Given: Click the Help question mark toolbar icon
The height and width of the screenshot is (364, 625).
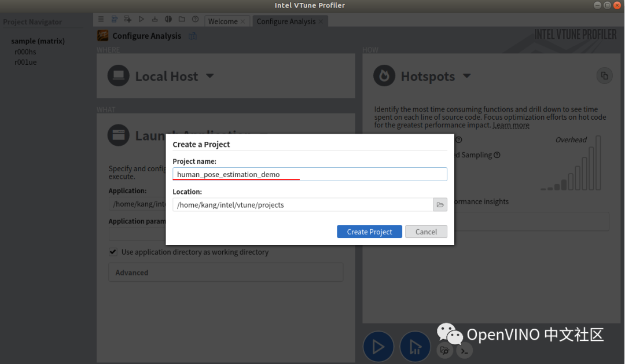Looking at the screenshot, I should point(196,19).
